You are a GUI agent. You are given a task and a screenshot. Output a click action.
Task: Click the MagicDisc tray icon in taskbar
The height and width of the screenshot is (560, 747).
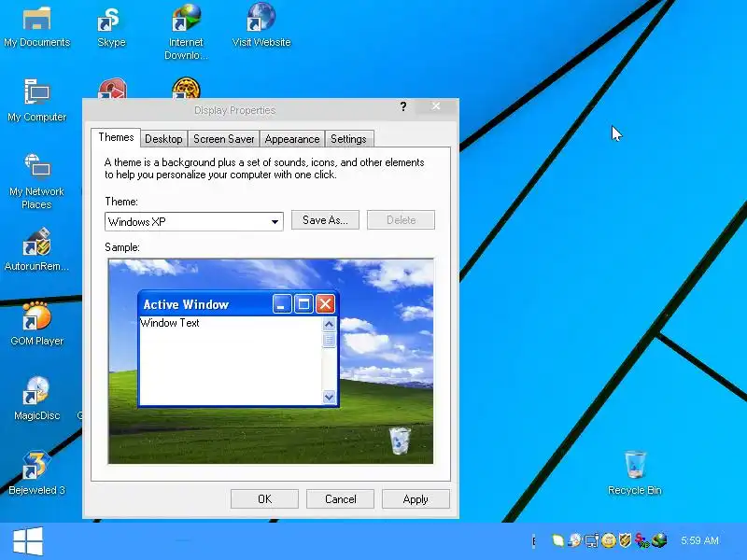point(575,540)
